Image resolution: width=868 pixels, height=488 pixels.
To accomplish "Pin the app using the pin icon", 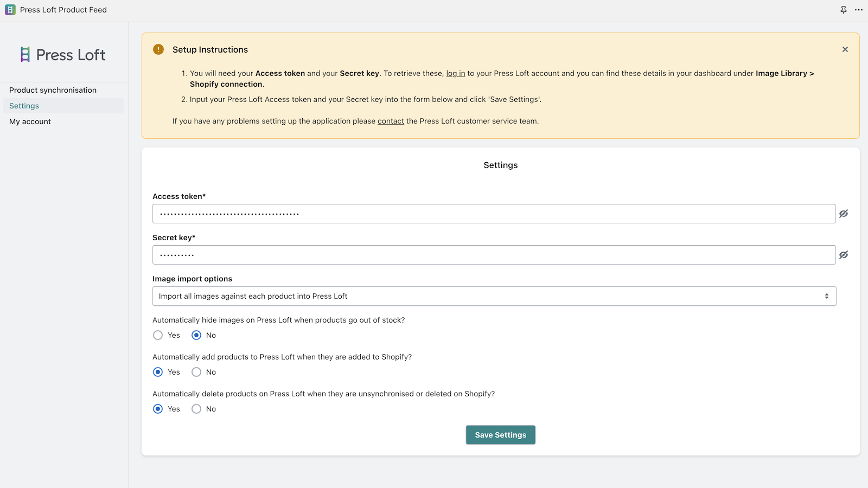I will pyautogui.click(x=844, y=10).
